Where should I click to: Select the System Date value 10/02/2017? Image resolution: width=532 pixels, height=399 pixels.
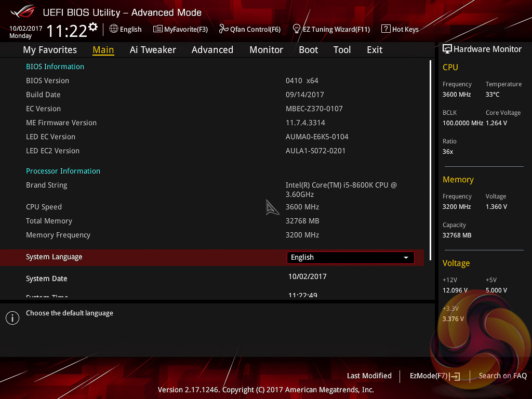tap(308, 276)
